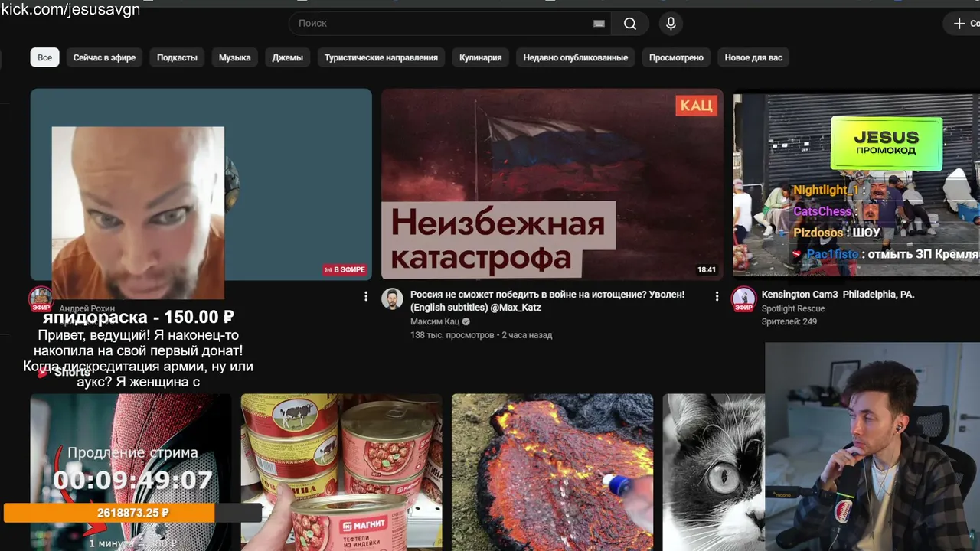980x551 pixels.
Task: Switch to the Подкасты chip
Action: (x=177, y=57)
